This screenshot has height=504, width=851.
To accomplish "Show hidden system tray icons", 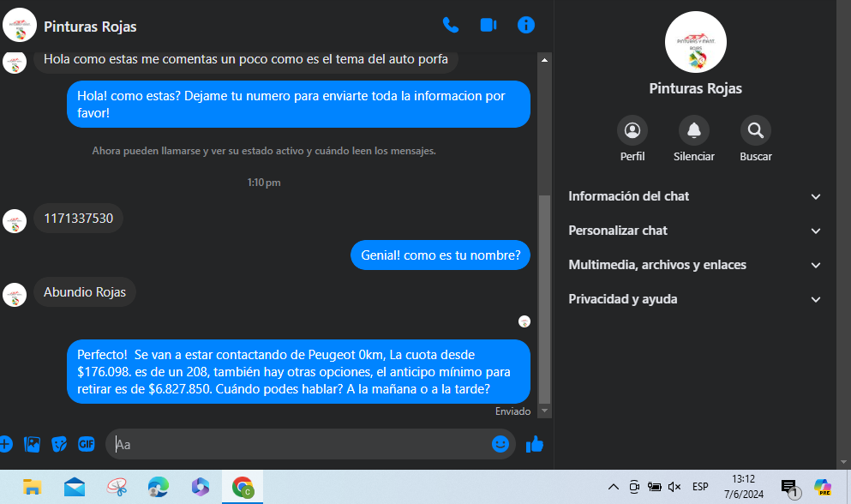I will [x=614, y=487].
